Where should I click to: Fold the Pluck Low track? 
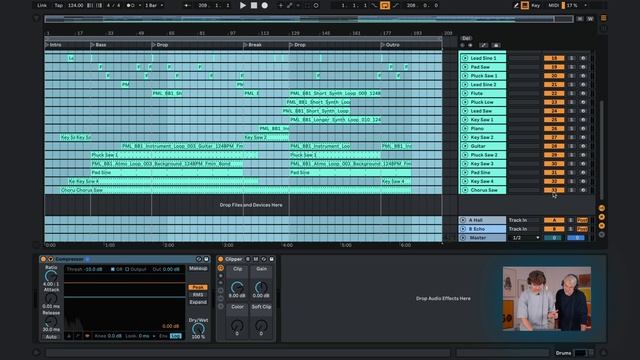[465, 102]
